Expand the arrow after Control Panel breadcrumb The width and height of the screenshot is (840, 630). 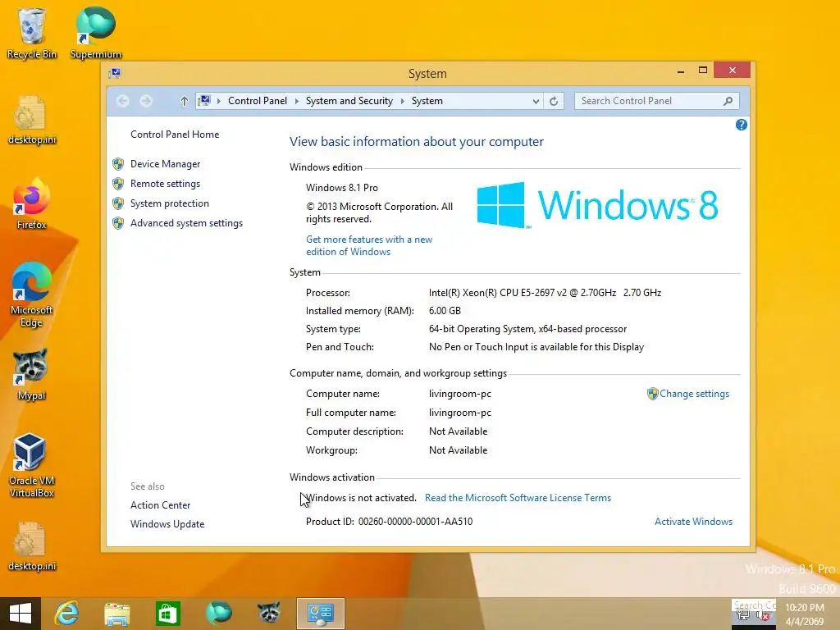[296, 101]
